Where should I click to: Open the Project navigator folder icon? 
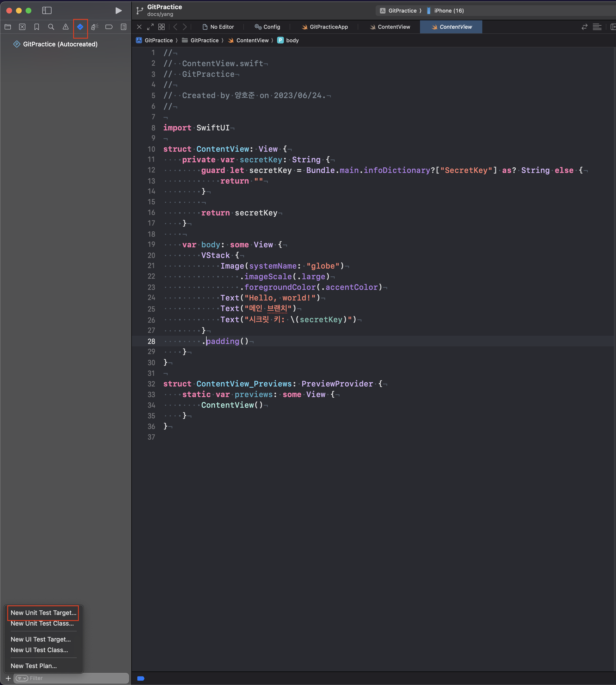coord(8,27)
